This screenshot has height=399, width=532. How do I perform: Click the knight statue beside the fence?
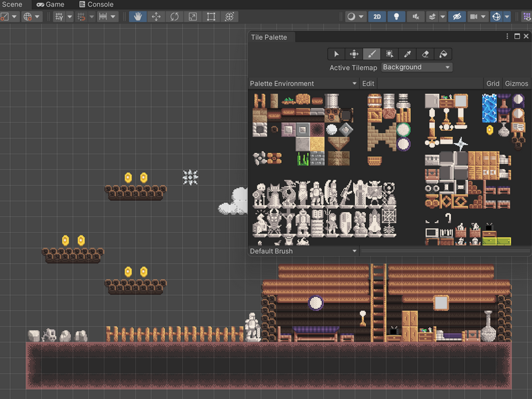[253, 327]
